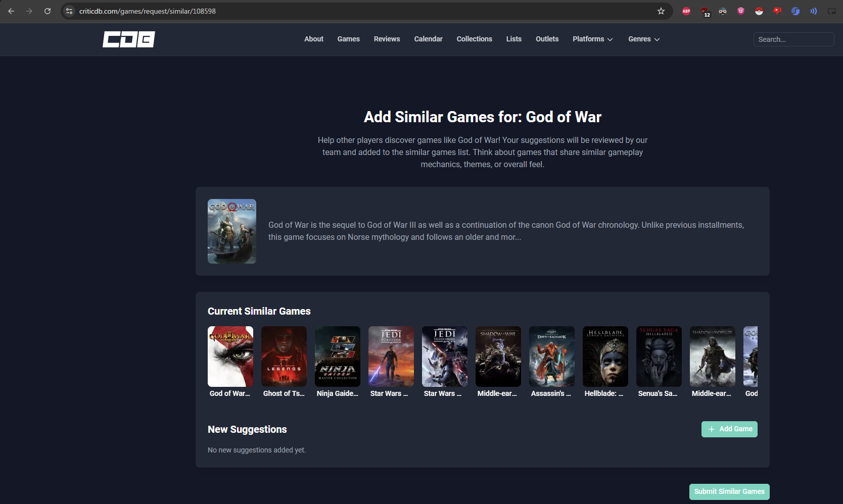The height and width of the screenshot is (504, 843).
Task: Click Submit Similar Games button
Action: point(729,492)
